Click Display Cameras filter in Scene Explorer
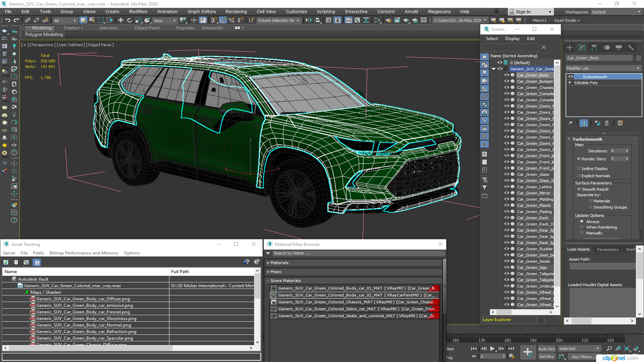 pyautogui.click(x=485, y=81)
